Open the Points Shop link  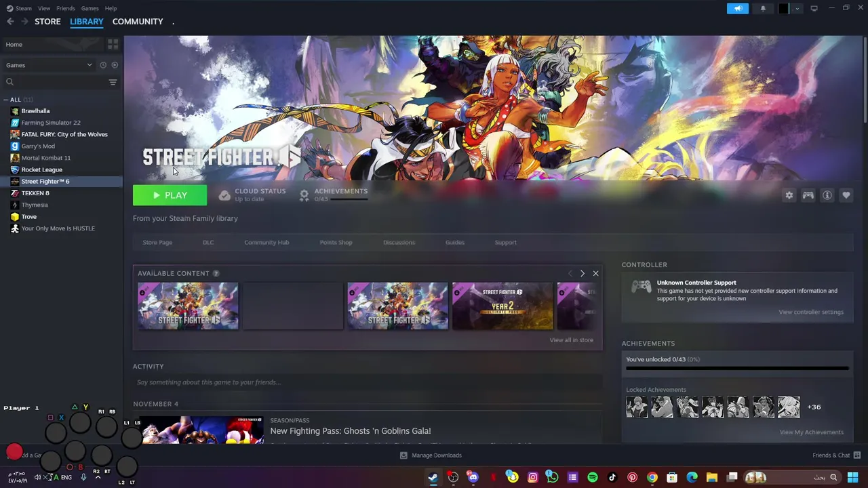[336, 243]
